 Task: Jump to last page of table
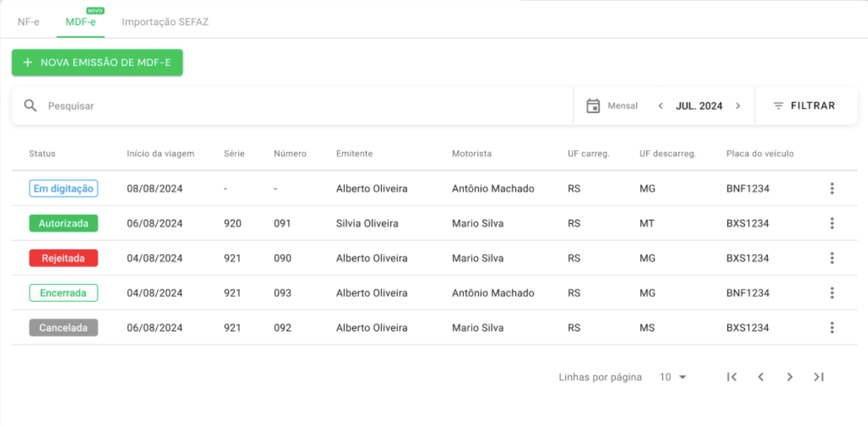click(x=819, y=377)
